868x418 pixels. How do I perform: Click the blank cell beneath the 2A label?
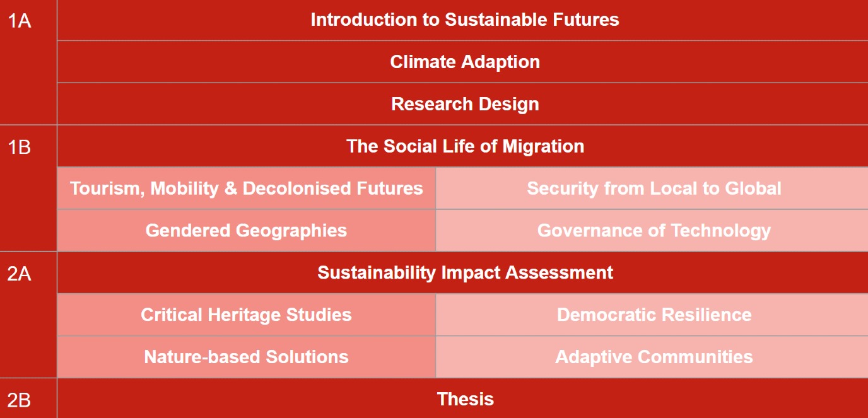click(28, 331)
